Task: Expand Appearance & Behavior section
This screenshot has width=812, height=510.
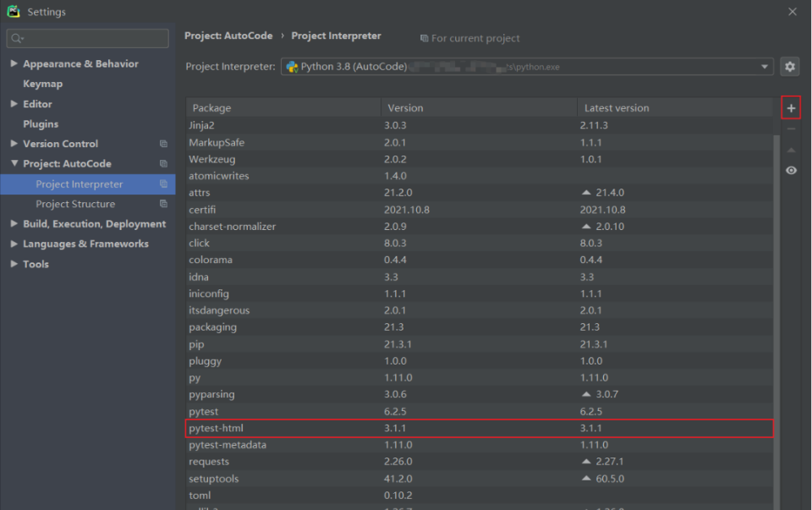Action: click(x=14, y=63)
